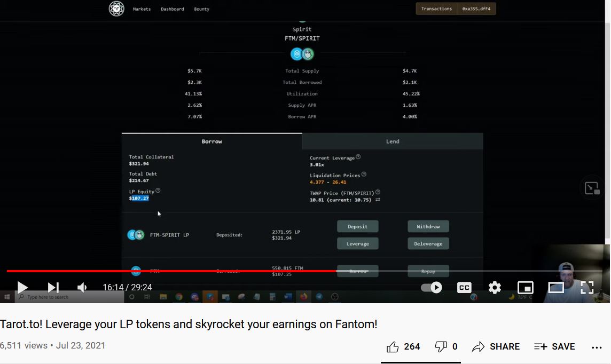Save the video to a playlist
Viewport: 611px width, 364px height.
click(554, 346)
